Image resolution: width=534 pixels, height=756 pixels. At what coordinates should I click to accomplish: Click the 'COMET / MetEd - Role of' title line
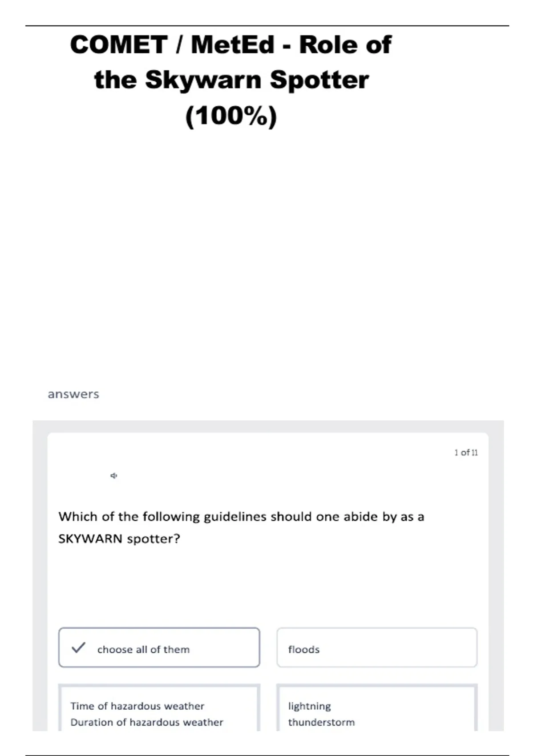(231, 45)
